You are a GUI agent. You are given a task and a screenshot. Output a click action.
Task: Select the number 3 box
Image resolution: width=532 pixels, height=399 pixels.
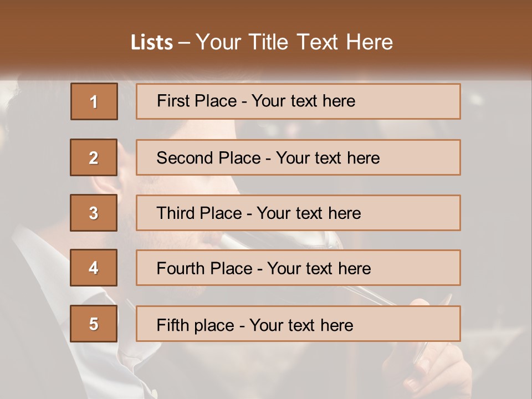point(94,213)
